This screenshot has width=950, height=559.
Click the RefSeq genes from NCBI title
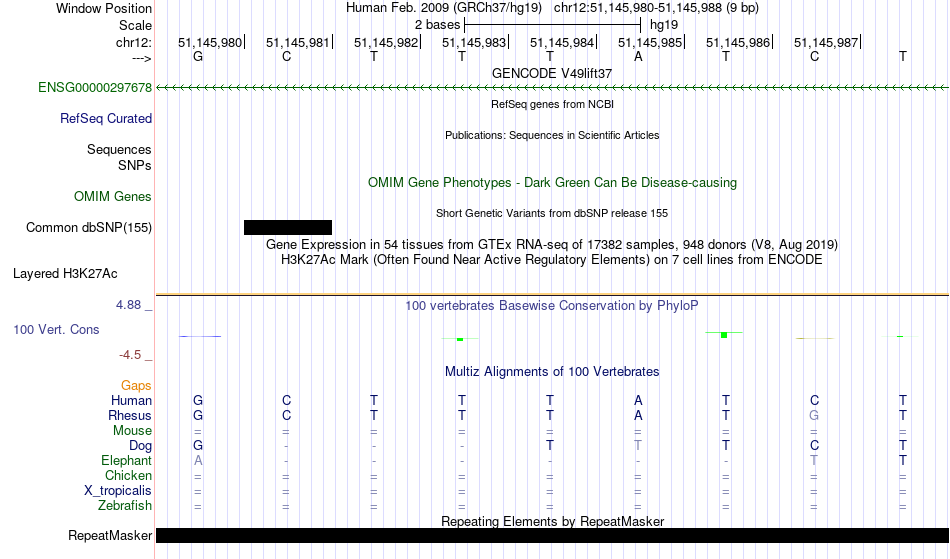click(553, 104)
